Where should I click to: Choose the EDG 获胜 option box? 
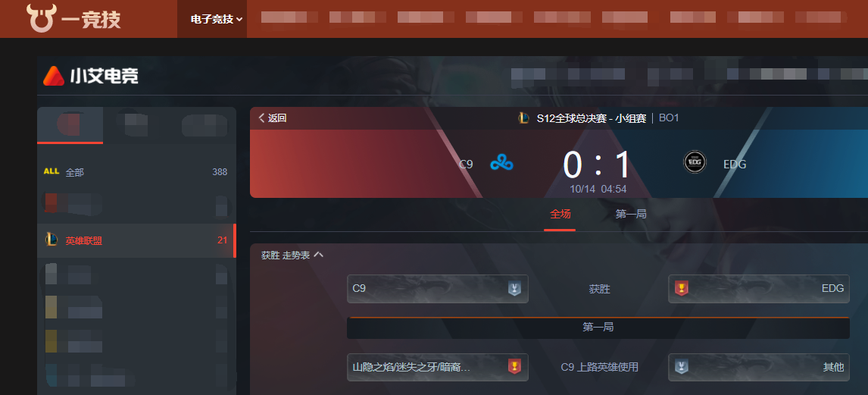(x=759, y=289)
